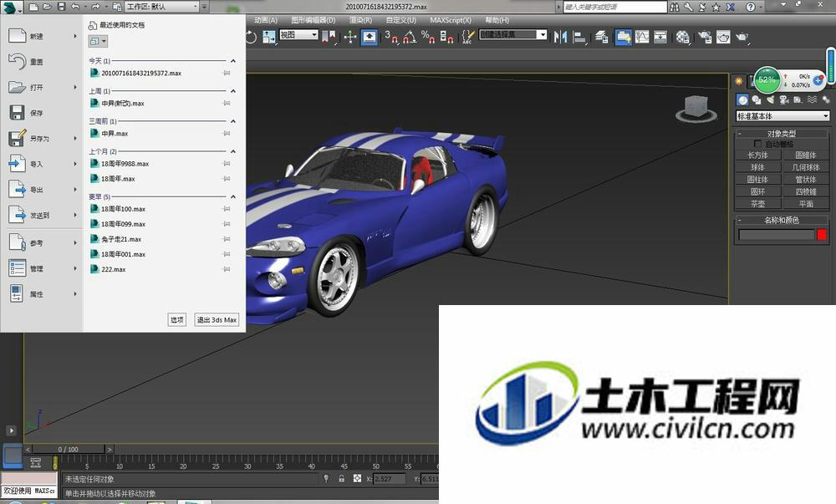
Task: Toggle the Isolate Selection bulb icon in the status bar
Action: 326,478
